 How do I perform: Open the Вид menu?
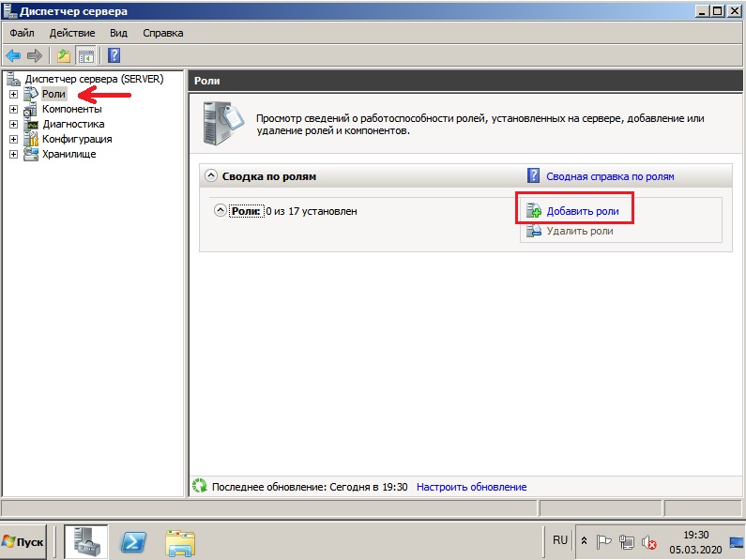(118, 33)
